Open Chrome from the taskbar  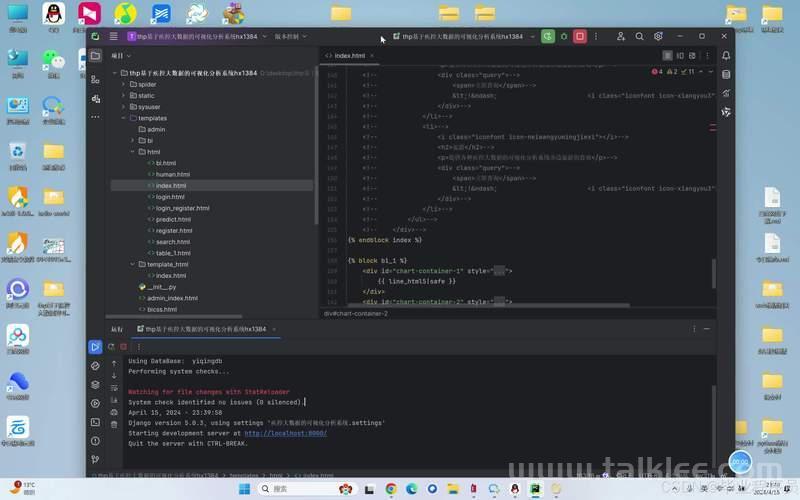click(391, 489)
